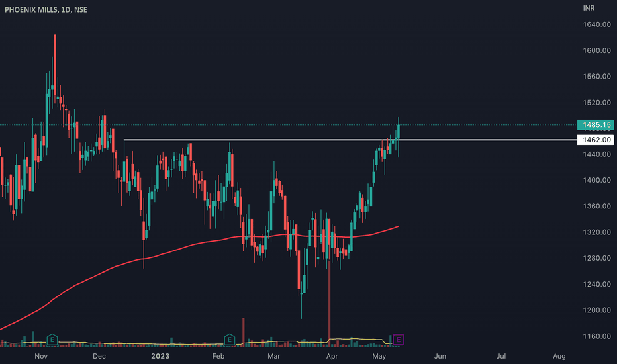
Task: Click the 1160.00 price axis label
Action: click(596, 336)
